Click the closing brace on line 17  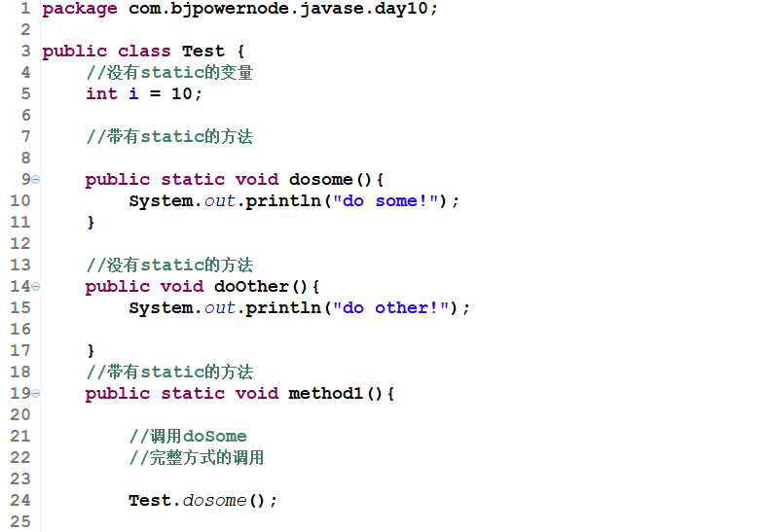click(91, 351)
